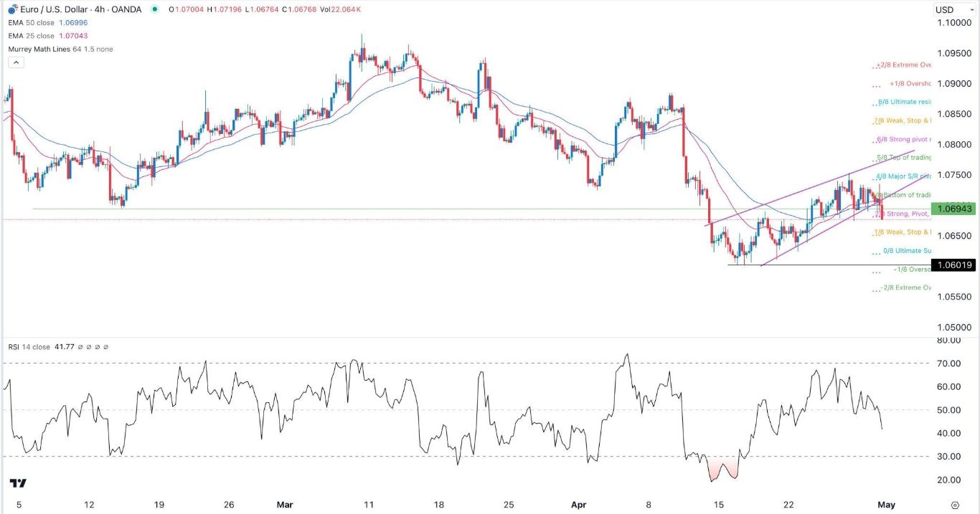Click the Euro/U.S. Dollar symbol flag icon
980x514 pixels.
pyautogui.click(x=12, y=9)
